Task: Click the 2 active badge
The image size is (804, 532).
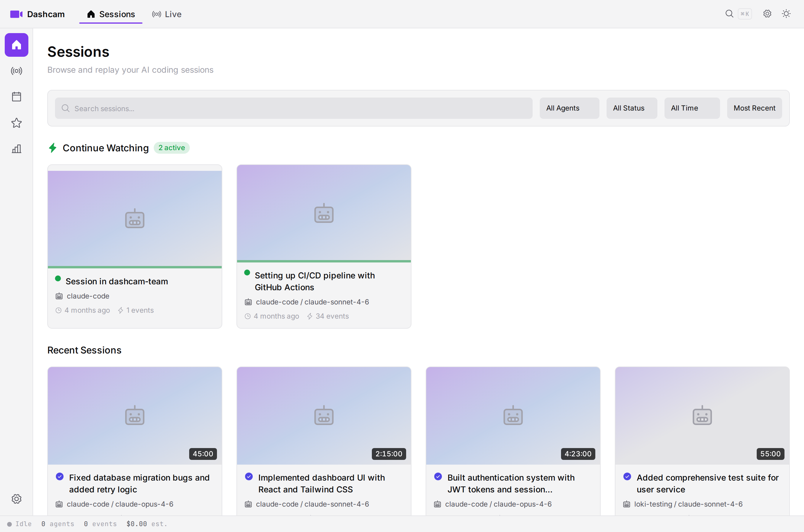Action: point(171,148)
